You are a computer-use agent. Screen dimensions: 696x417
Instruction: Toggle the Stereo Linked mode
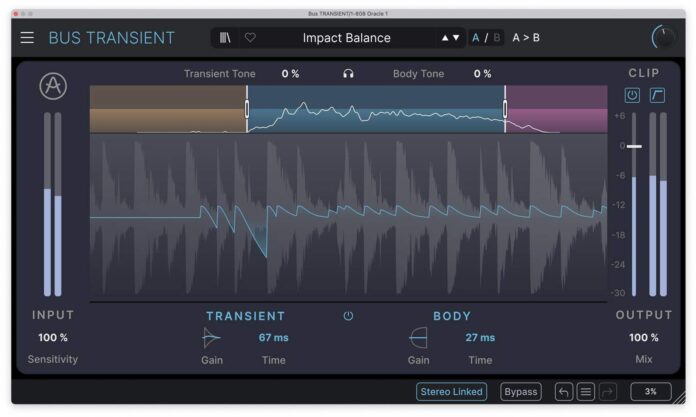pyautogui.click(x=451, y=392)
